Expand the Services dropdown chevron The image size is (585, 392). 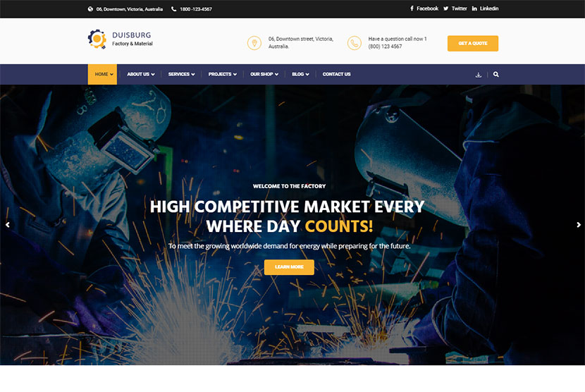[193, 74]
